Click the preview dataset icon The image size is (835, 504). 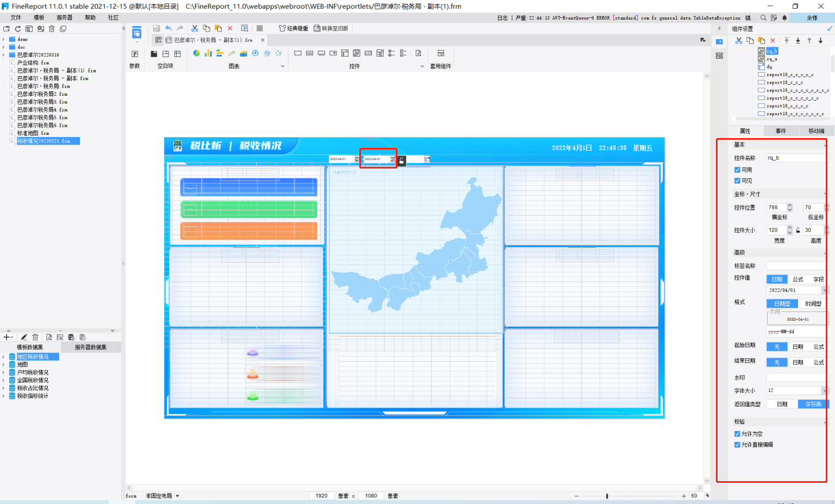pos(49,337)
